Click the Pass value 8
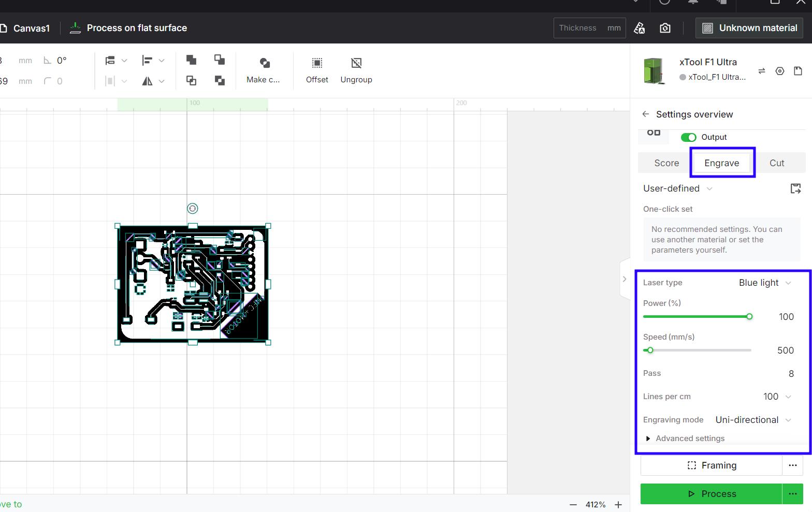The height and width of the screenshot is (512, 812). coord(791,374)
